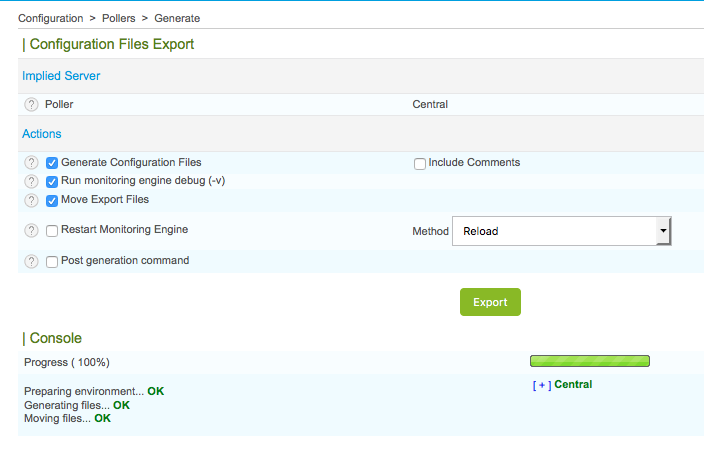
Task: Uncheck Run monitoring engine debug checkbox
Action: [52, 182]
